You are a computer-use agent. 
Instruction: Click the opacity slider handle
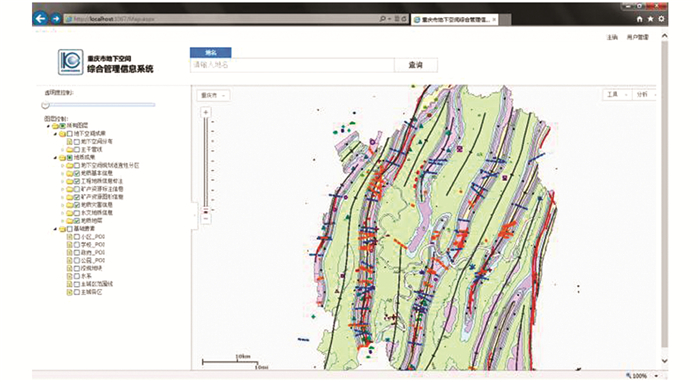pyautogui.click(x=45, y=105)
